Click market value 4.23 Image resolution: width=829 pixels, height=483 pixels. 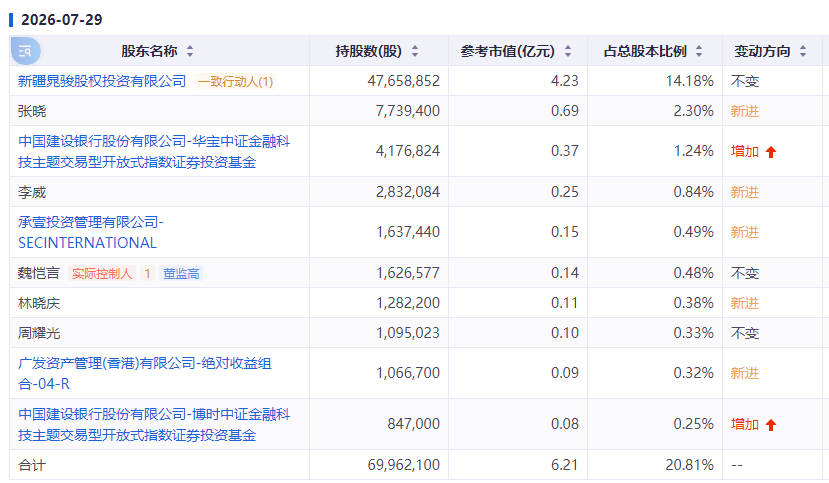[565, 81]
